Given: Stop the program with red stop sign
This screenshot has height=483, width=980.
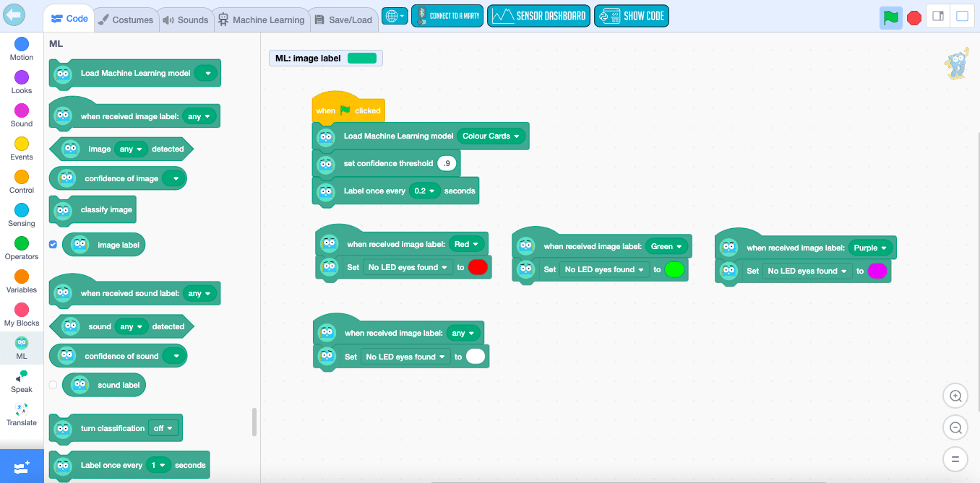Looking at the screenshot, I should [914, 17].
